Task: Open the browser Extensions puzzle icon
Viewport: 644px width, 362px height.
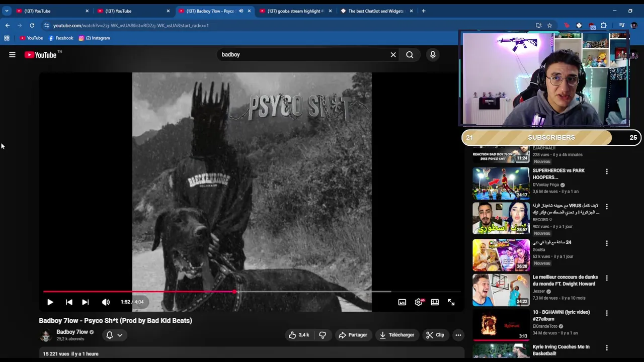Action: 604,25
